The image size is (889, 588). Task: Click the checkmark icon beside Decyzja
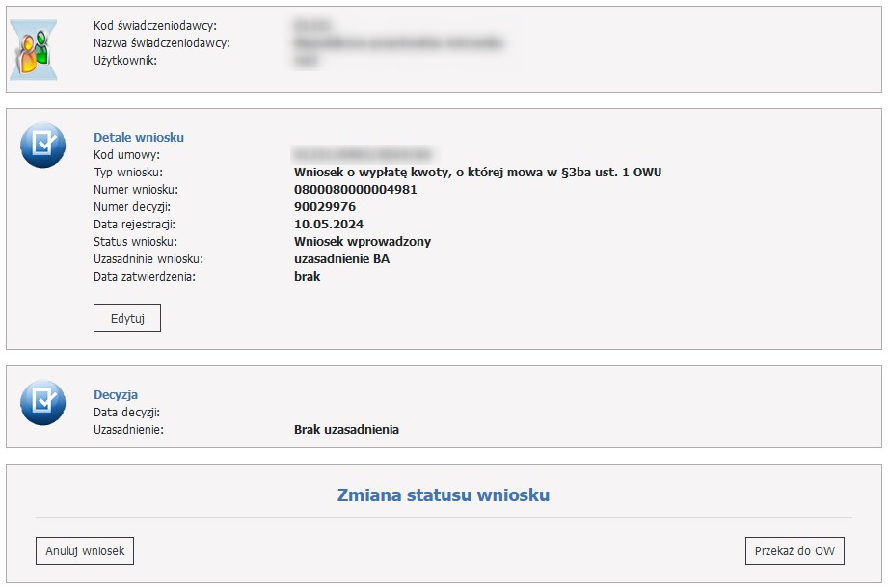pyautogui.click(x=42, y=403)
